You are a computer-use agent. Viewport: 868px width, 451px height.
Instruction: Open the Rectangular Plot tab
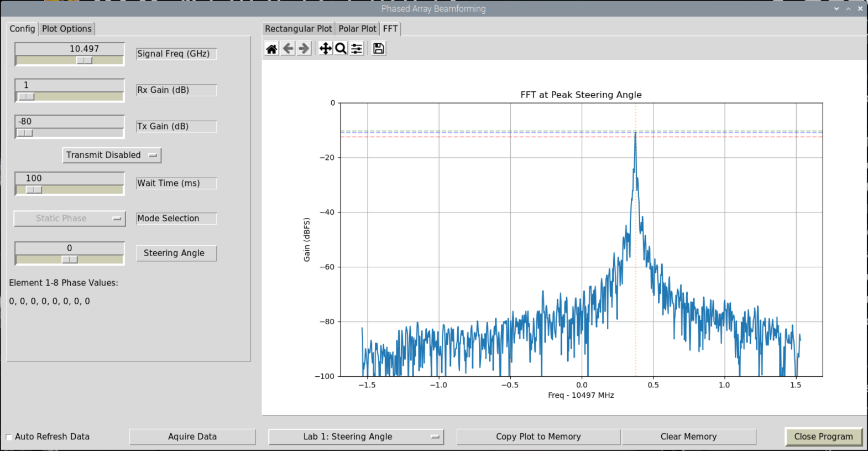[298, 29]
